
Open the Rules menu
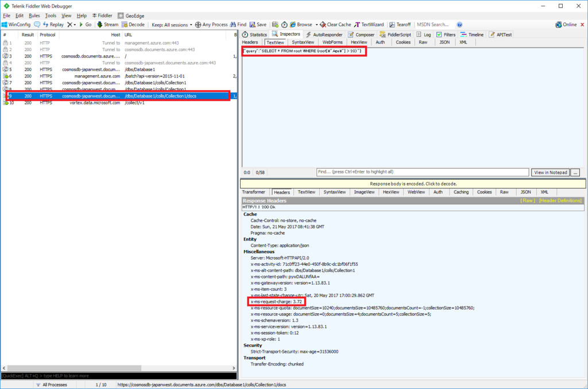(x=34, y=15)
